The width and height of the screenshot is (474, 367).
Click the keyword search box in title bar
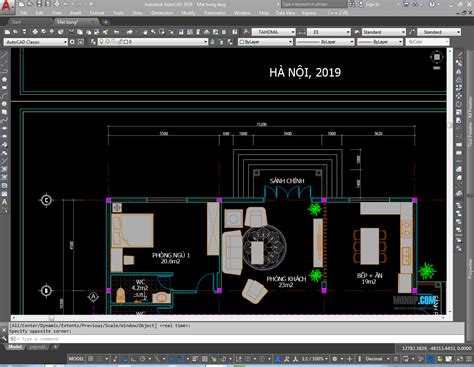(x=314, y=4)
